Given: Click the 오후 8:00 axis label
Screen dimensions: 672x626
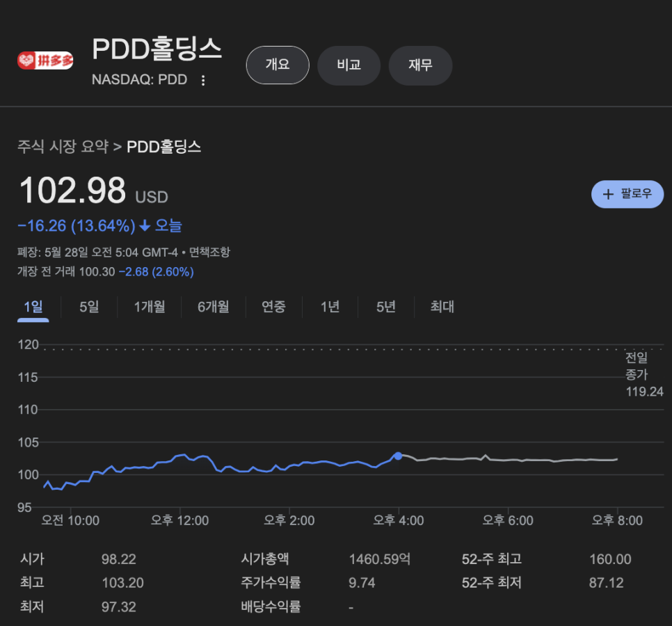Looking at the screenshot, I should click(x=617, y=520).
